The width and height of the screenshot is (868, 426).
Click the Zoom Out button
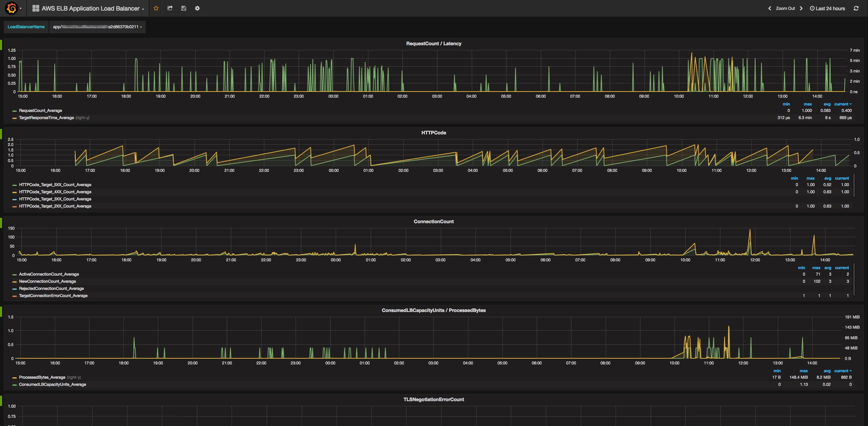click(785, 8)
